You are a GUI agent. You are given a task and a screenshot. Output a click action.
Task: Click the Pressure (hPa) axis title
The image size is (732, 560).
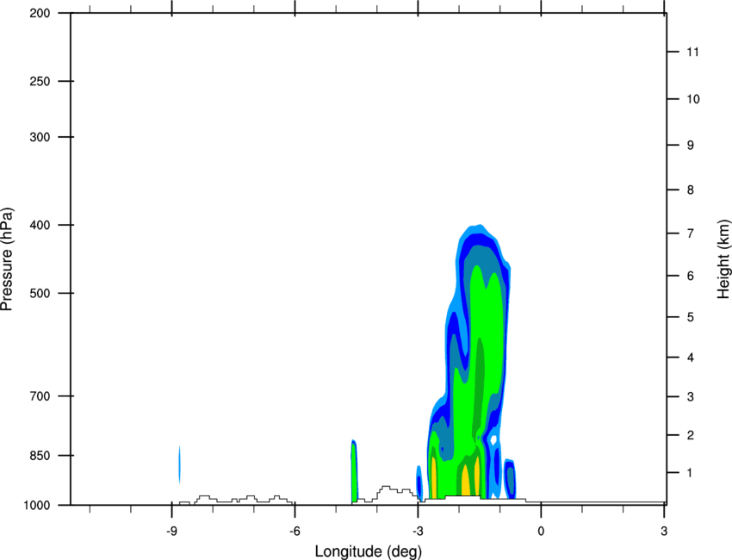click(7, 259)
